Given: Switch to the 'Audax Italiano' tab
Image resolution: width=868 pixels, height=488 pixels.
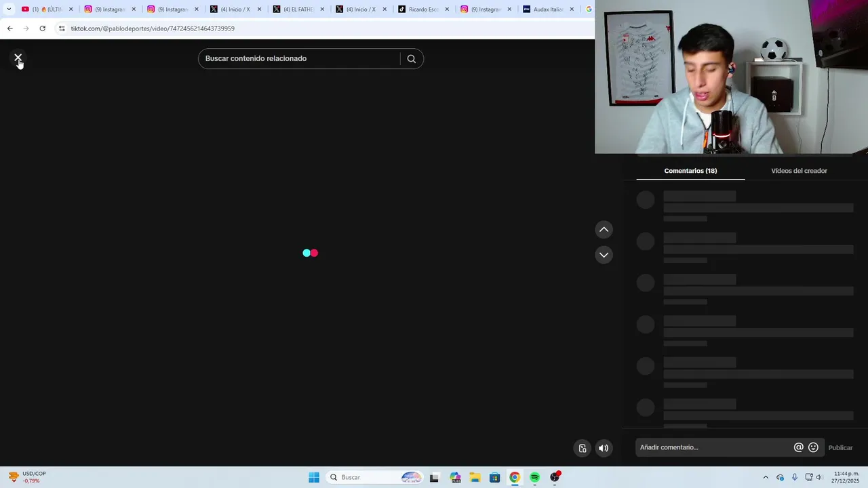Looking at the screenshot, I should tap(547, 9).
